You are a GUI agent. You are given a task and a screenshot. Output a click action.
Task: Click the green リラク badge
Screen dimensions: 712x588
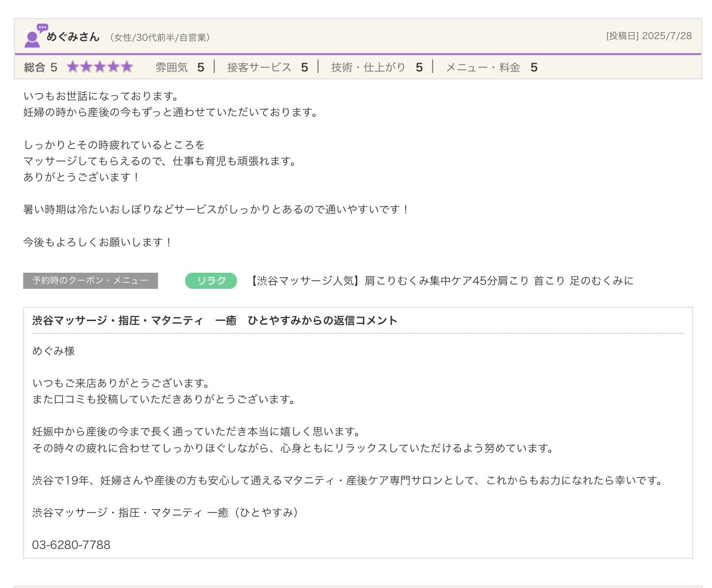pyautogui.click(x=210, y=281)
